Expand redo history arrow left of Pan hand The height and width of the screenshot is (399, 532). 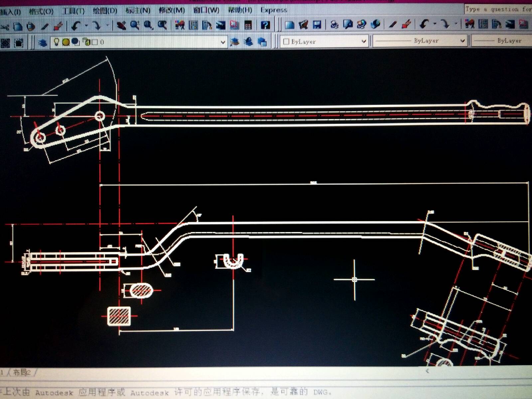click(x=107, y=26)
